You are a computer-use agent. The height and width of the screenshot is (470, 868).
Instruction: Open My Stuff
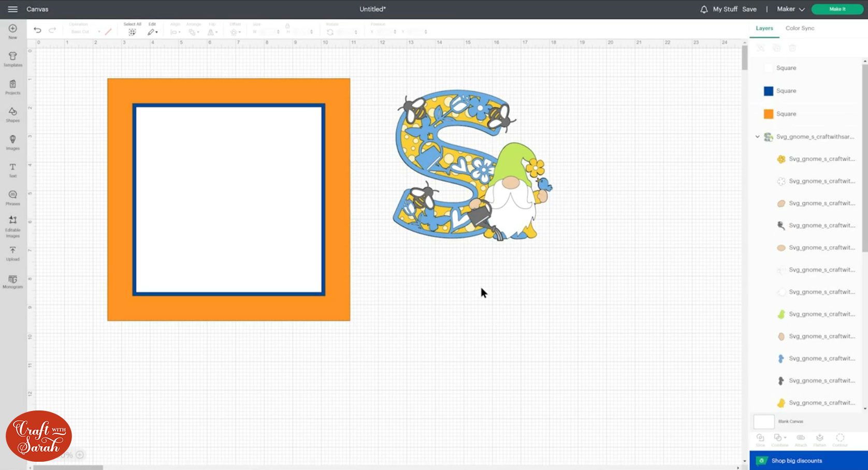[725, 9]
